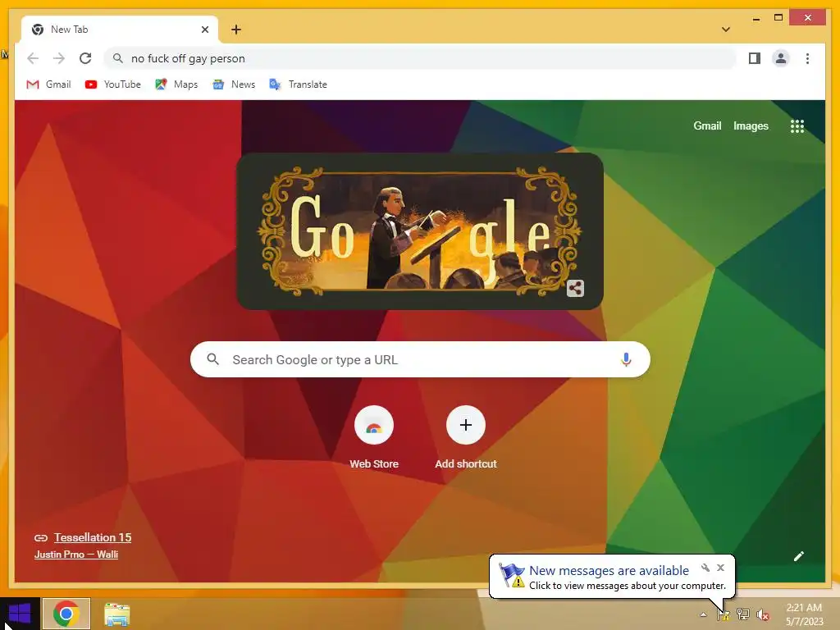Click the Chrome taskbar icon
The width and height of the screenshot is (840, 630).
pyautogui.click(x=66, y=614)
